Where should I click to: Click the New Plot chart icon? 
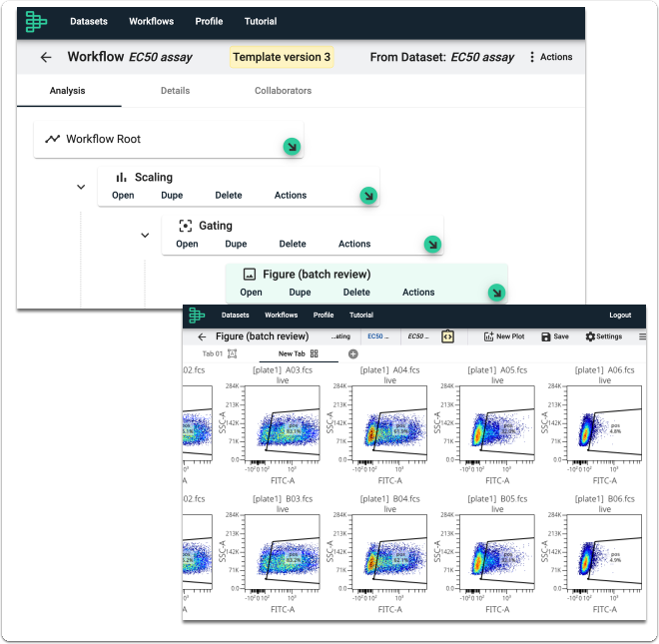[x=488, y=336]
